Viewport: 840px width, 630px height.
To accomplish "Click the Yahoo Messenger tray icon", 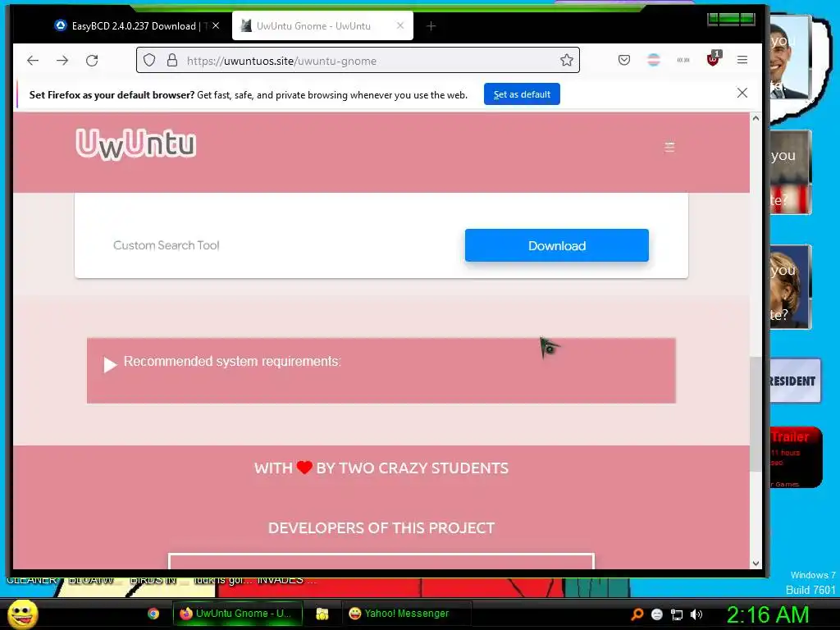I will 657,614.
